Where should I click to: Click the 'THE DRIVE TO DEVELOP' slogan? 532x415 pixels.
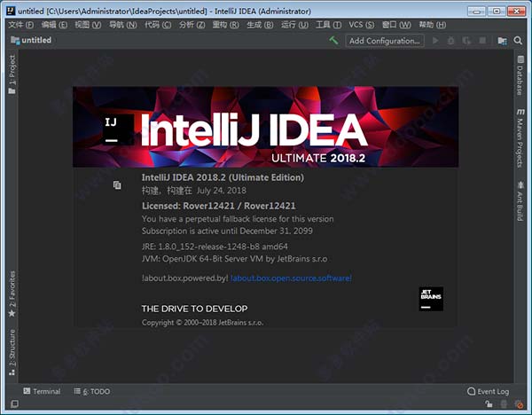coord(194,309)
